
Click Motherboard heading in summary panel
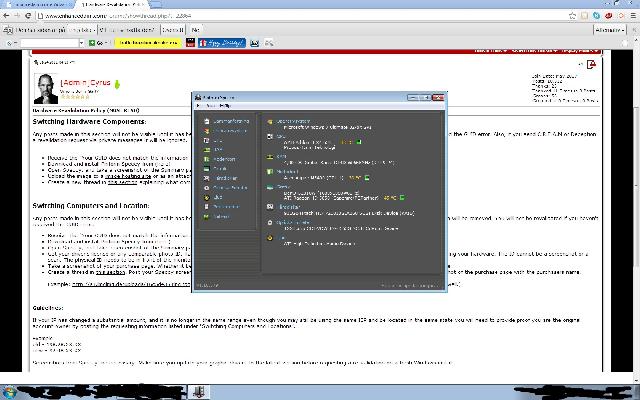tap(287, 171)
